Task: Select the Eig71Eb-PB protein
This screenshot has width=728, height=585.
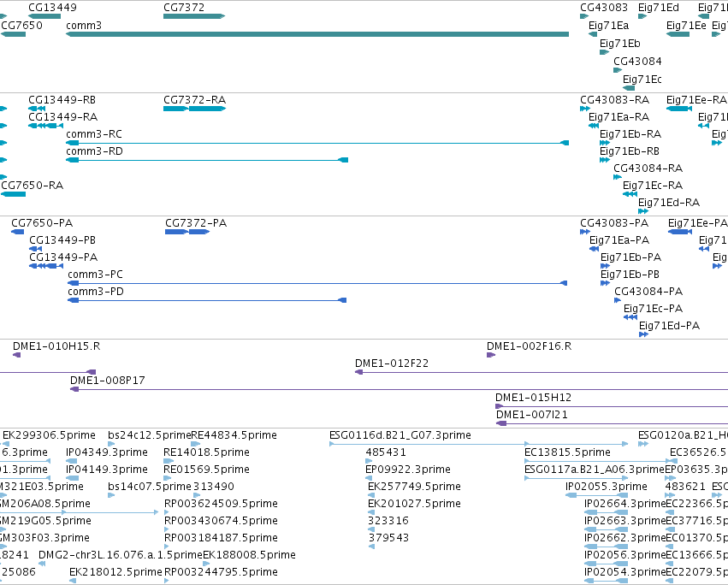Action: [x=605, y=283]
